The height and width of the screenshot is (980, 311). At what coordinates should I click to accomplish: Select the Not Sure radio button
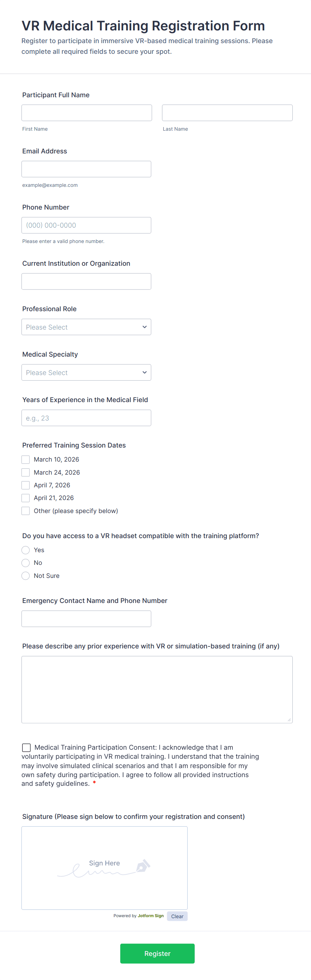click(25, 576)
